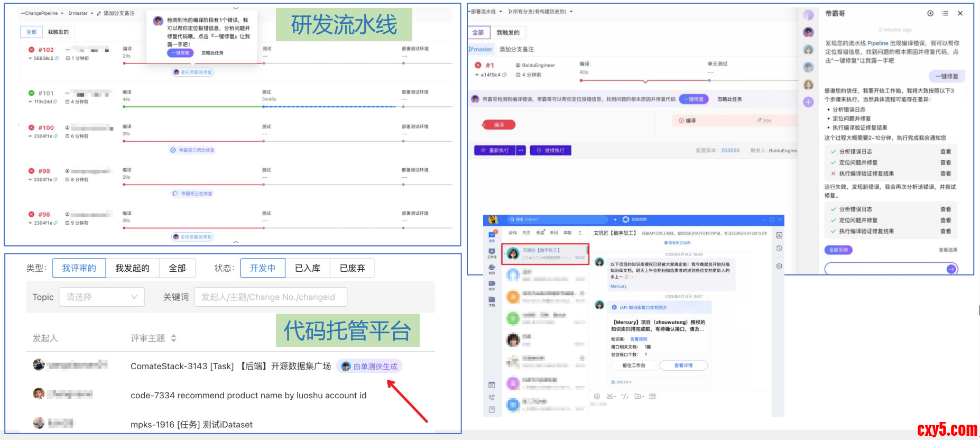
Task: Open the 会议 meeting icon in chat sidebar
Action: (x=492, y=285)
